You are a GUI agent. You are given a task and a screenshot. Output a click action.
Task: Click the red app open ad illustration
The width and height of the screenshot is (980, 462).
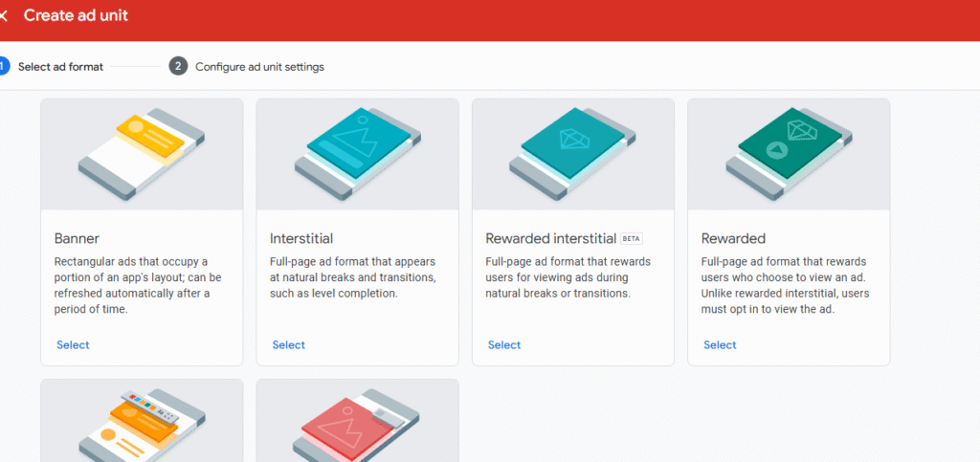coord(358,421)
